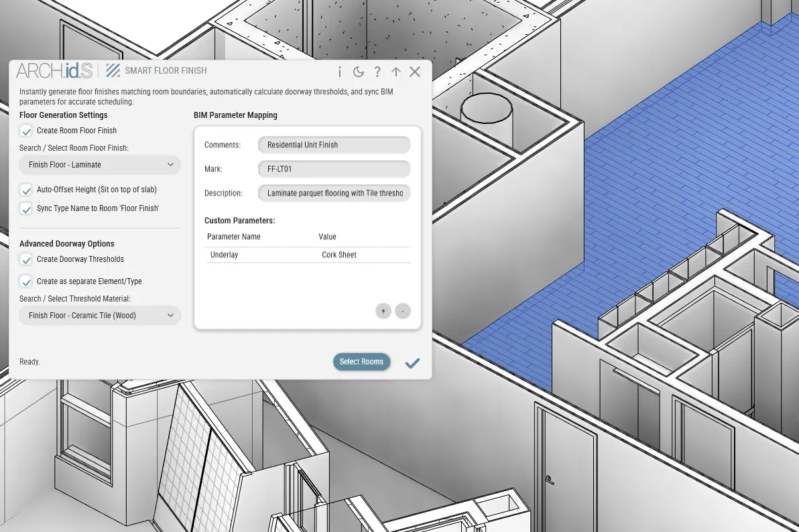Click the Advanced Doorway Options heading
Image resolution: width=799 pixels, height=532 pixels.
point(67,244)
